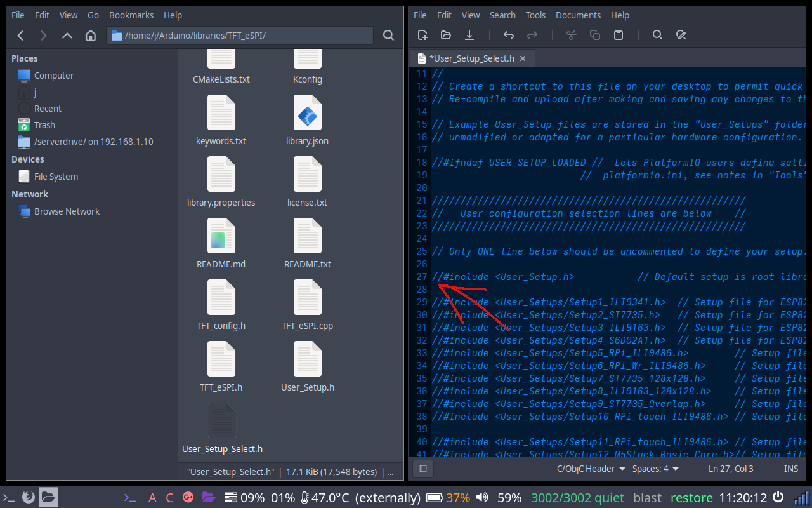Click the battery 37% indicator
This screenshot has height=508, width=812.
click(x=449, y=497)
